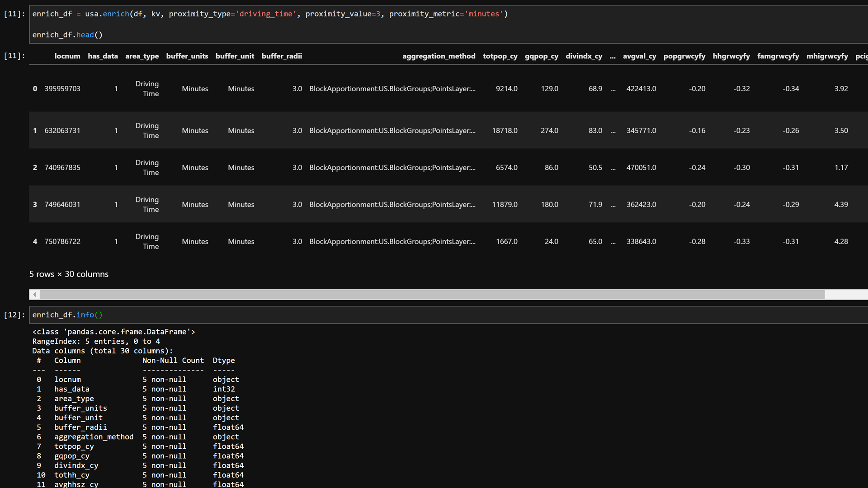Viewport: 868px width, 488px height.
Task: Click the ellipsis column header between divindx_cy and avgval_cy
Action: (612, 56)
